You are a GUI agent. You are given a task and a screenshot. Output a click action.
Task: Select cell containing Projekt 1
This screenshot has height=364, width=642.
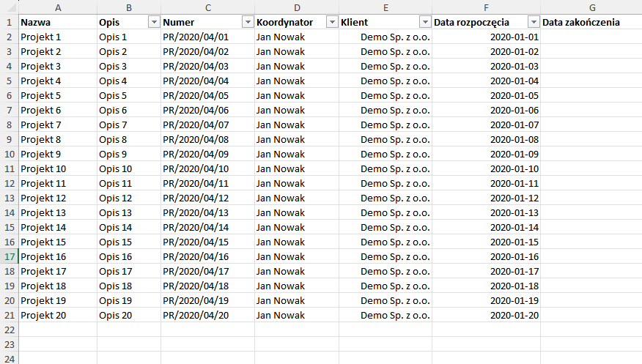[58, 37]
